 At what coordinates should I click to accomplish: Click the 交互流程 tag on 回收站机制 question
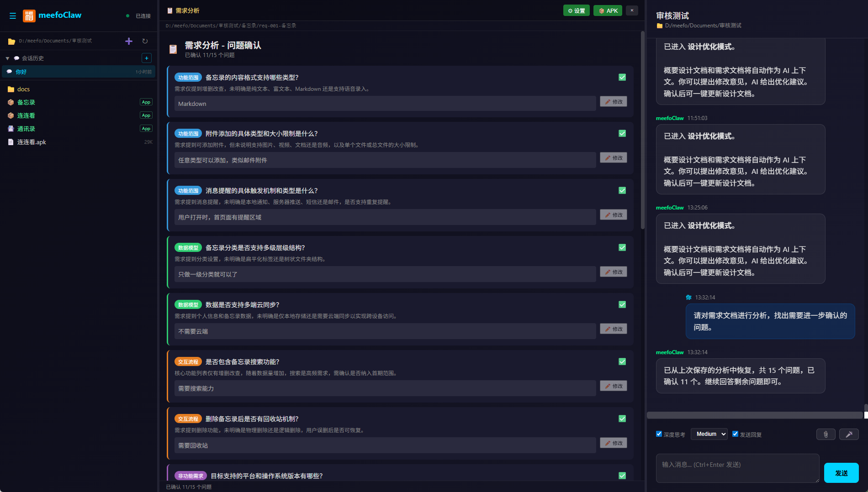click(188, 419)
